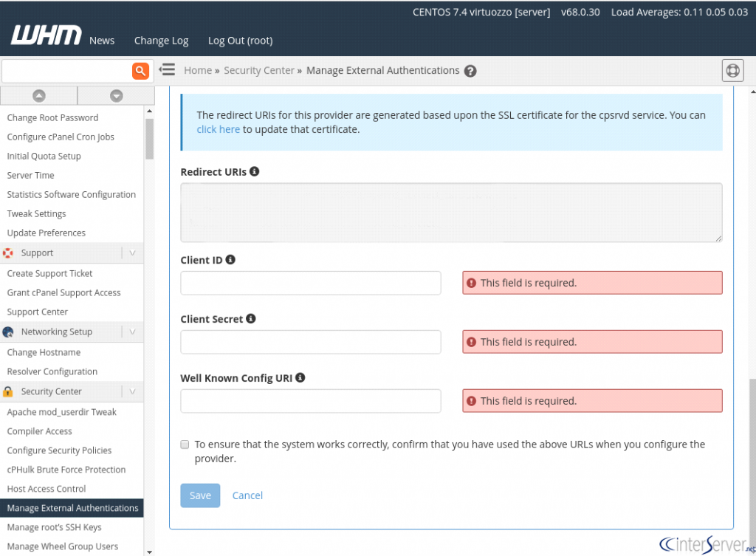The width and height of the screenshot is (756, 556).
Task: Show info for Well Known Config URI
Action: (x=300, y=377)
